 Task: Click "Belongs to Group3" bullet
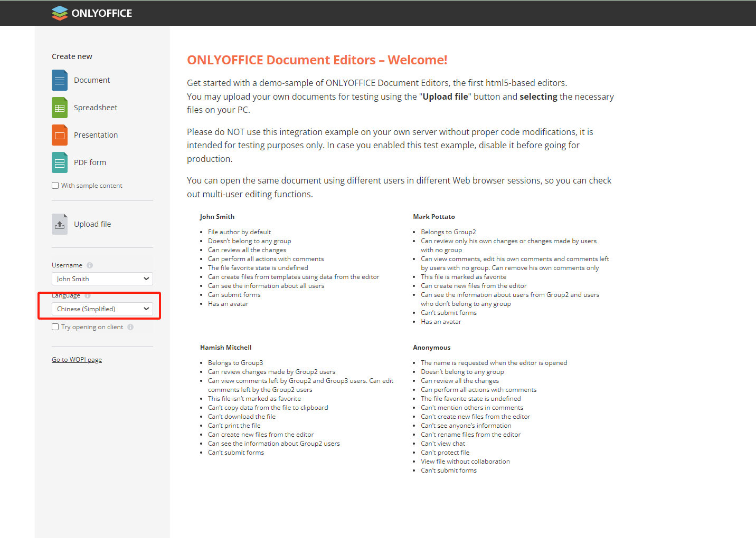click(235, 363)
